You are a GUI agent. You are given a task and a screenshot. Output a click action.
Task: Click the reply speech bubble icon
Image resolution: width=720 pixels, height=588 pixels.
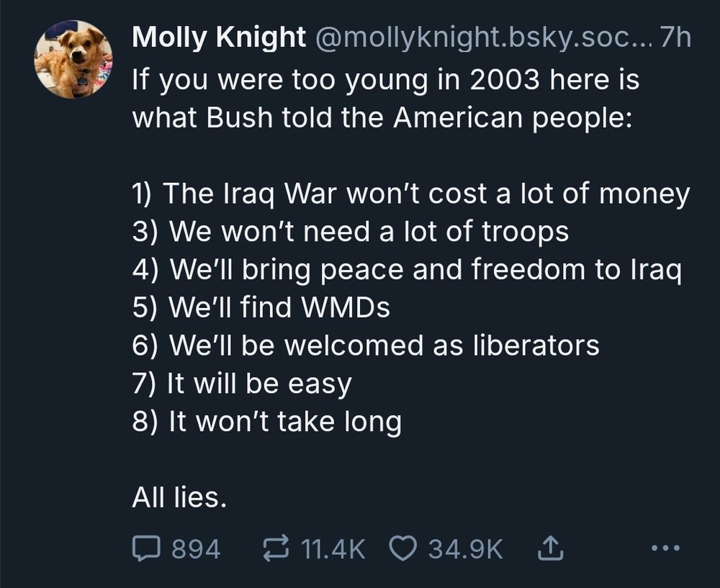pos(146,549)
